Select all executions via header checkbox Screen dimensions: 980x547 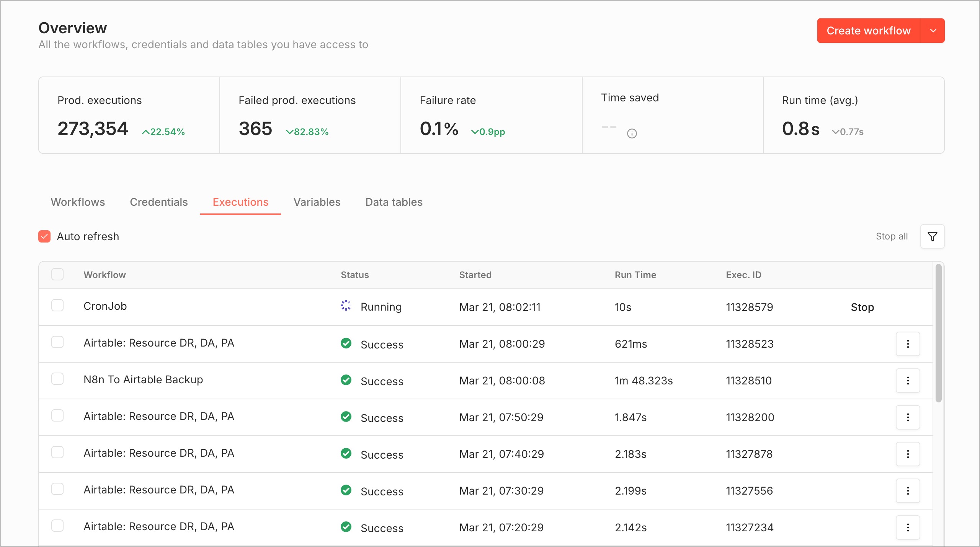57,274
